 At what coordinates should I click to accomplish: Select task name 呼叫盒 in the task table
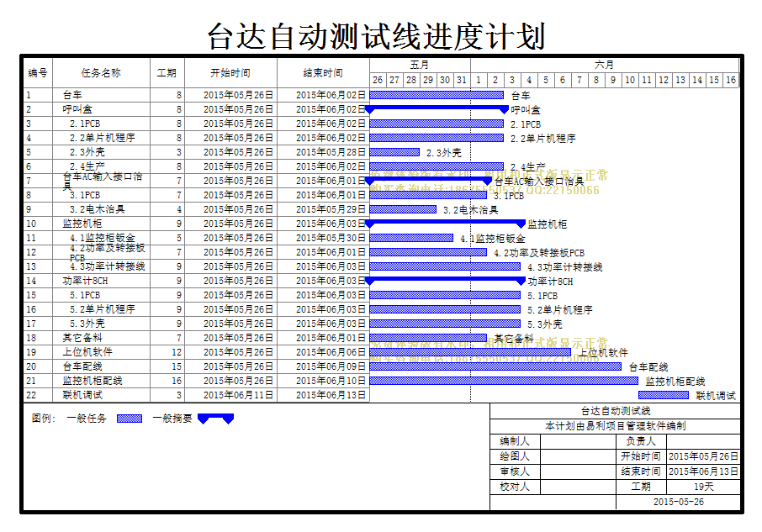pyautogui.click(x=77, y=109)
